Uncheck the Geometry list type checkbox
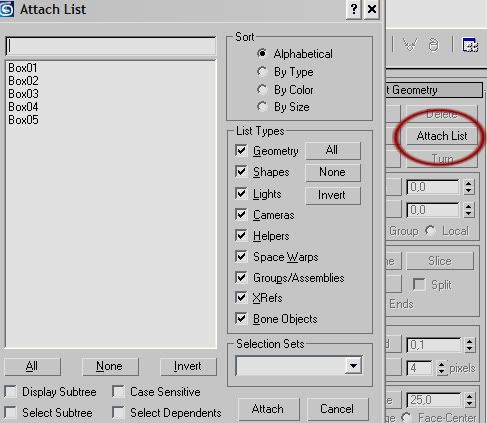 point(241,150)
